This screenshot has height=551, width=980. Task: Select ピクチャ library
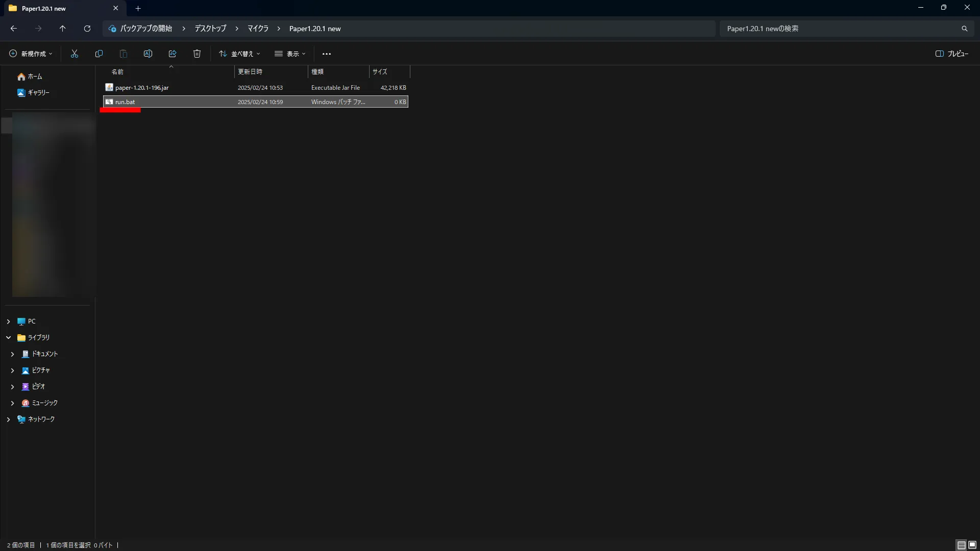41,370
